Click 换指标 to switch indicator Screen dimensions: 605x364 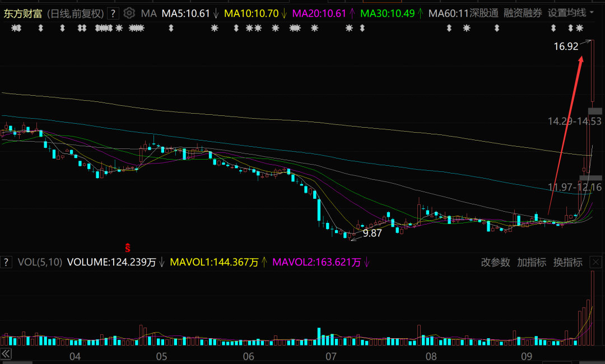pos(568,263)
